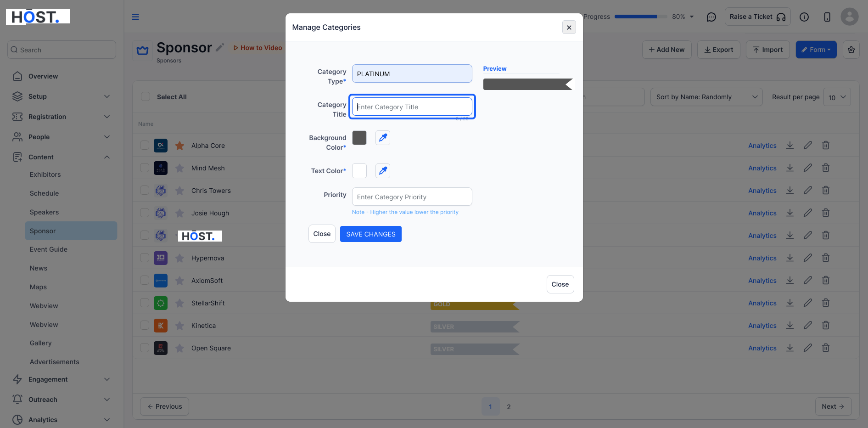Open the mobile device preview icon
This screenshot has width=868, height=428.
coord(827,17)
